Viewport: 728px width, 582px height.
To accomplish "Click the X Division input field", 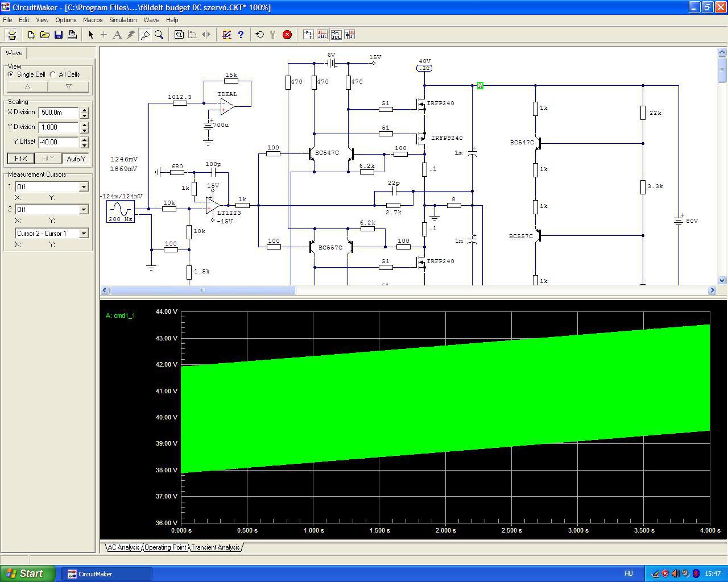I will coord(59,113).
